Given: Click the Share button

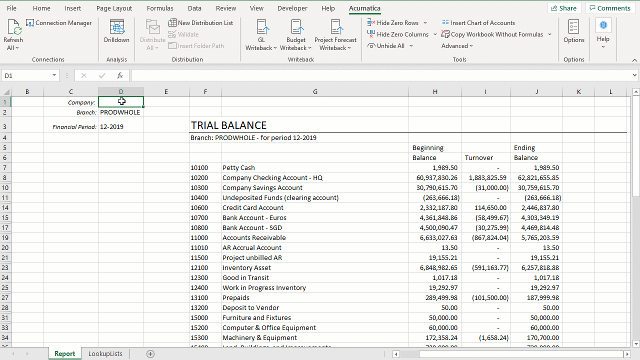Looking at the screenshot, I should tap(564, 8).
